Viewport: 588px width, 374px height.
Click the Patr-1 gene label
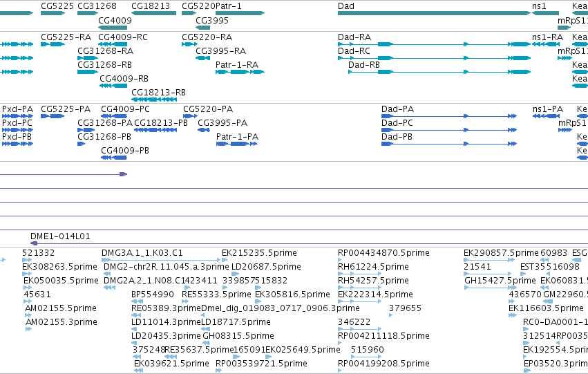coord(229,6)
